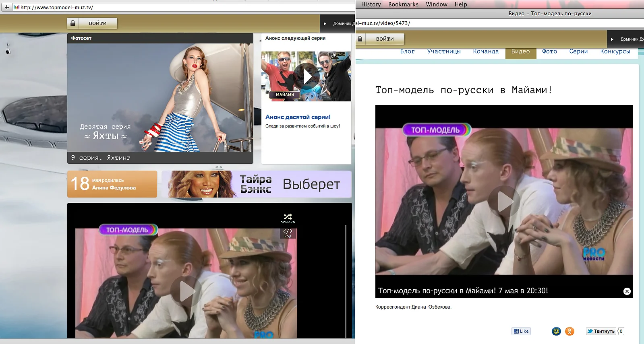Go to the Блог tab
The height and width of the screenshot is (344, 644).
(x=408, y=51)
